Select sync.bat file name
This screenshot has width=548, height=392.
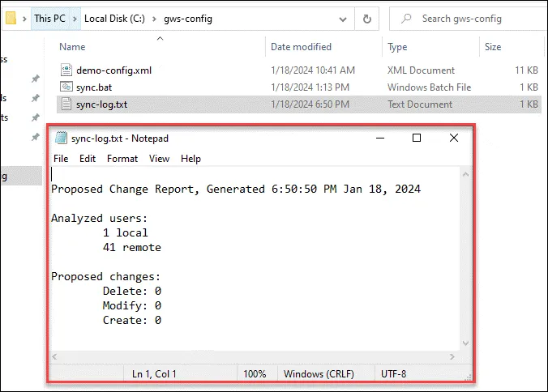94,87
